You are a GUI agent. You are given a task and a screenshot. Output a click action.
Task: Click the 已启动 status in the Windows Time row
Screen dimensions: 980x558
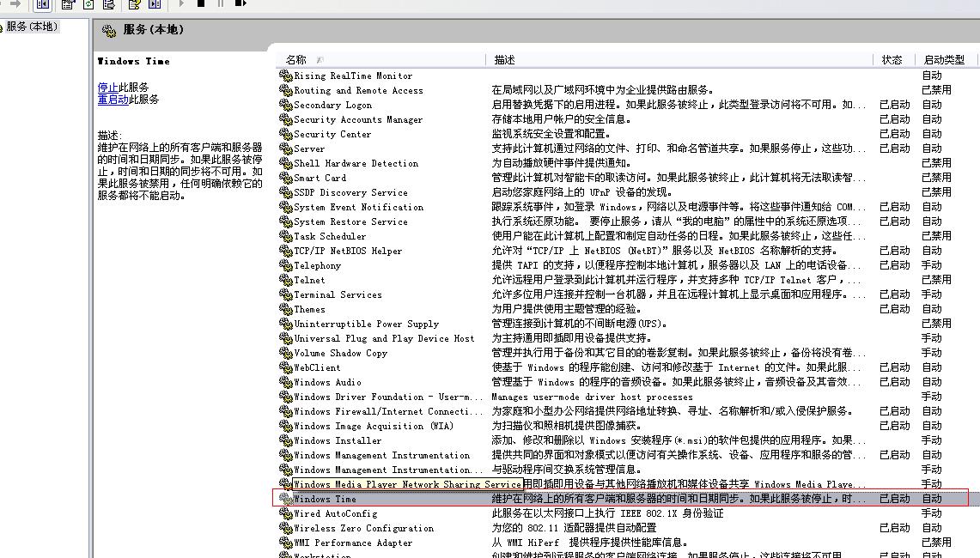tap(894, 499)
